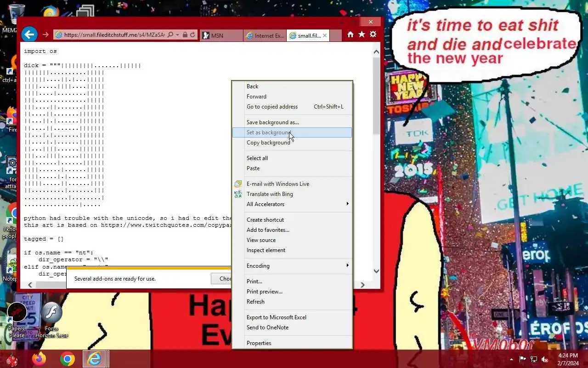Screen dimensions: 588x368
Task: Open Properties from the context menu
Action: (292, 343)
